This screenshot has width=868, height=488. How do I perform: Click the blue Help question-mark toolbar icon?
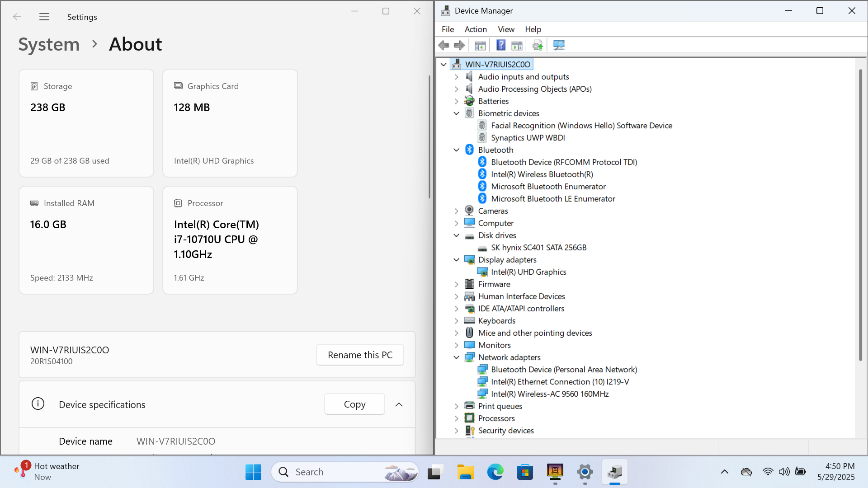point(501,45)
